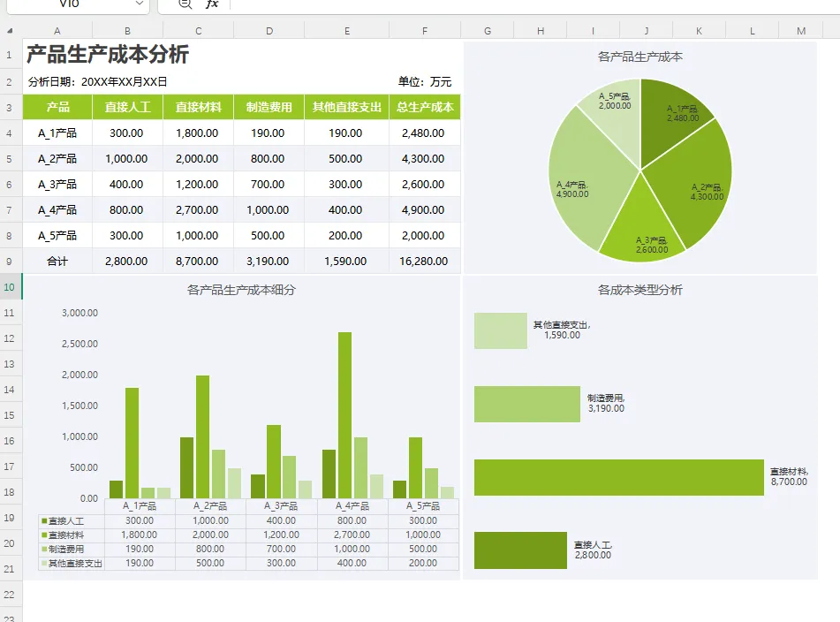Click the 8,700.00 total cell in table
Image resolution: width=840 pixels, height=622 pixels.
(198, 262)
